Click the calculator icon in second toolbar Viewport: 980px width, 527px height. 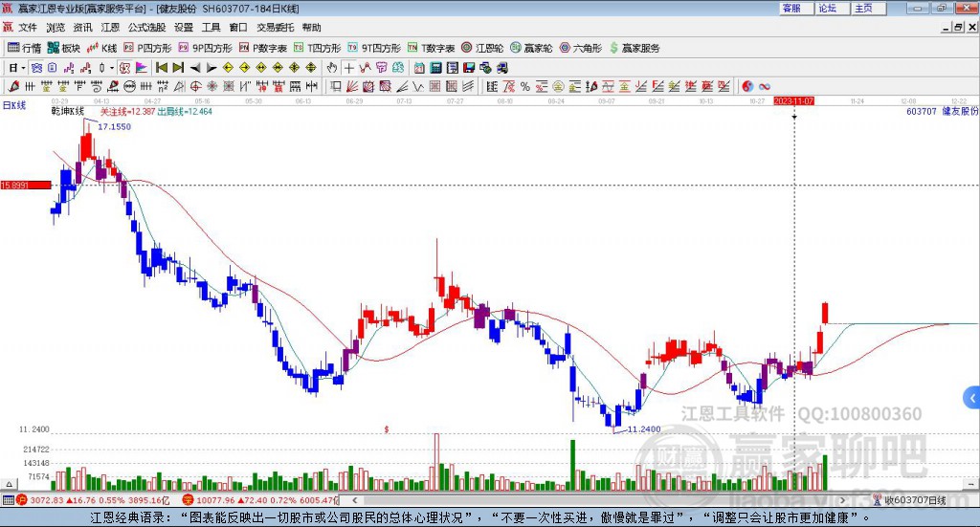(435, 68)
